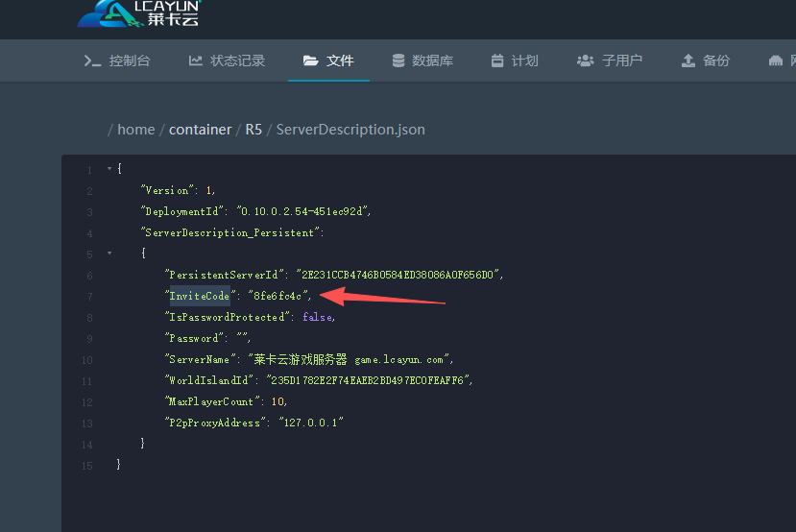Open the container breadcrumb folder
796x532 pixels.
[x=200, y=130]
